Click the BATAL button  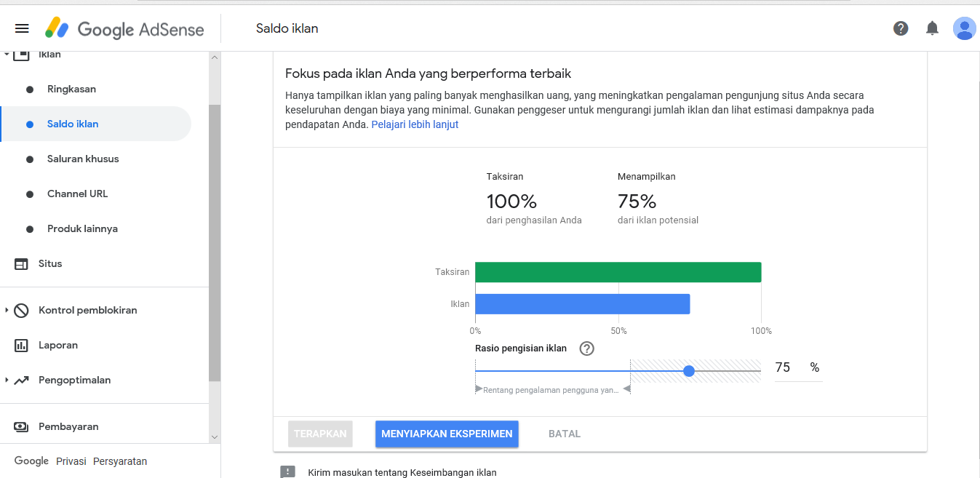(x=566, y=433)
